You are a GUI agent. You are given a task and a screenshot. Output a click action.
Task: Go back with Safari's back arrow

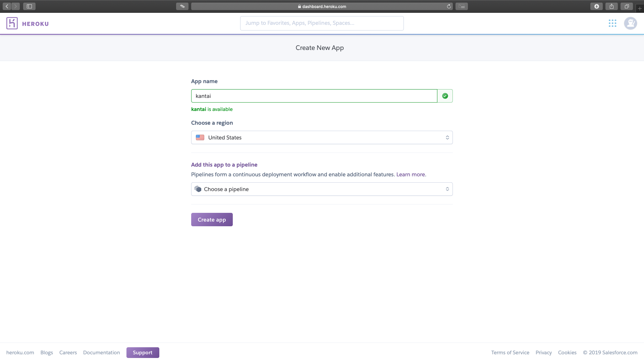[x=7, y=6]
